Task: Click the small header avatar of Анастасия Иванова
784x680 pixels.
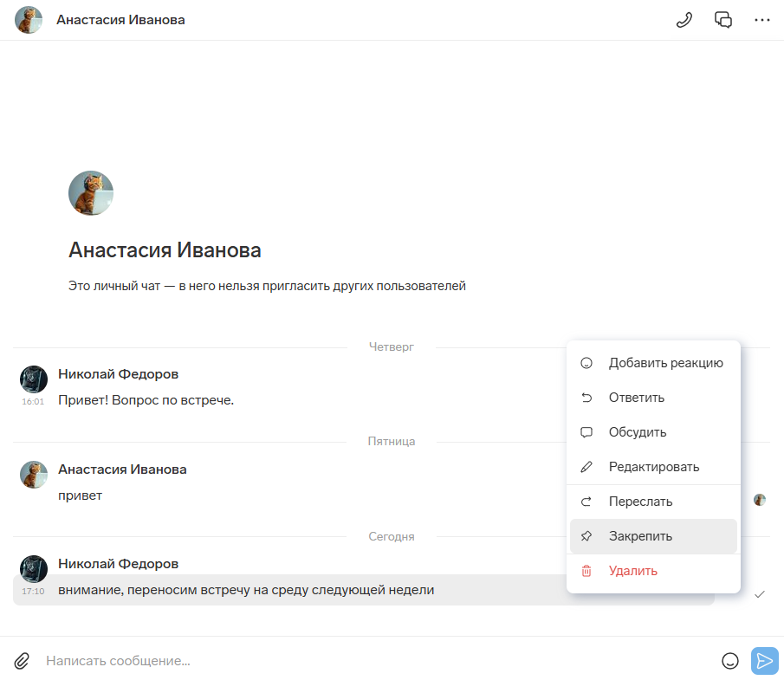Action: point(29,20)
